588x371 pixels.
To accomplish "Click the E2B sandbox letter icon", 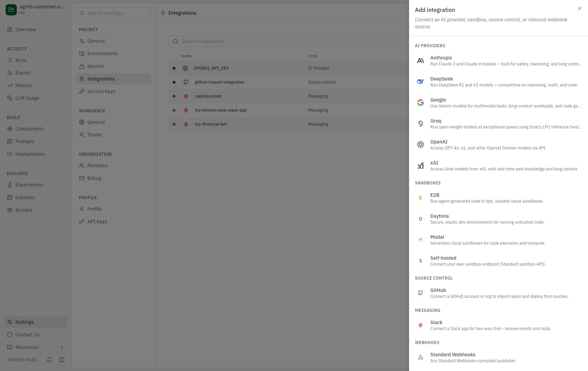I will 421,198.
